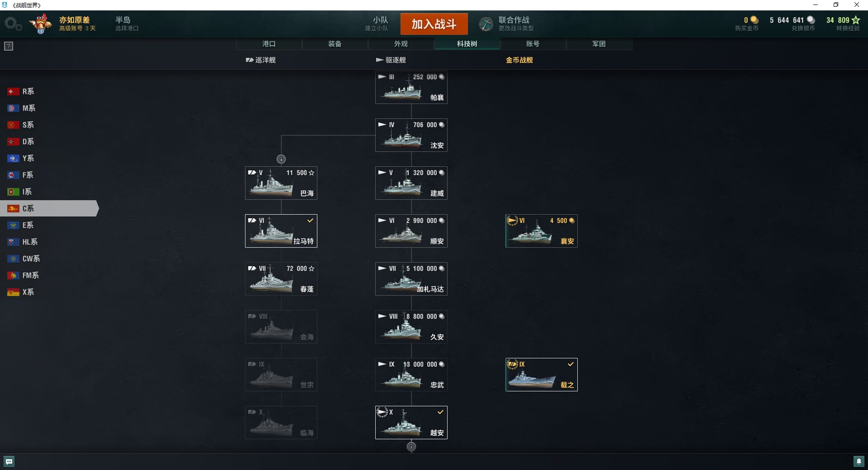Screen dimensions: 868x470
Task: Click the 联合作战 battle type icon
Action: coord(486,24)
